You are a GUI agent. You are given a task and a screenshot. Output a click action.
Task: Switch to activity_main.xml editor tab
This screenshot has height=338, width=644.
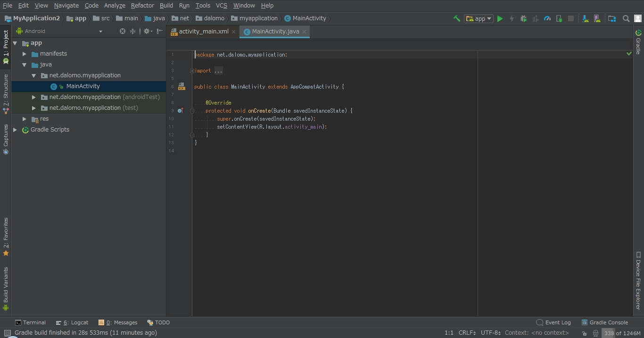tap(203, 32)
